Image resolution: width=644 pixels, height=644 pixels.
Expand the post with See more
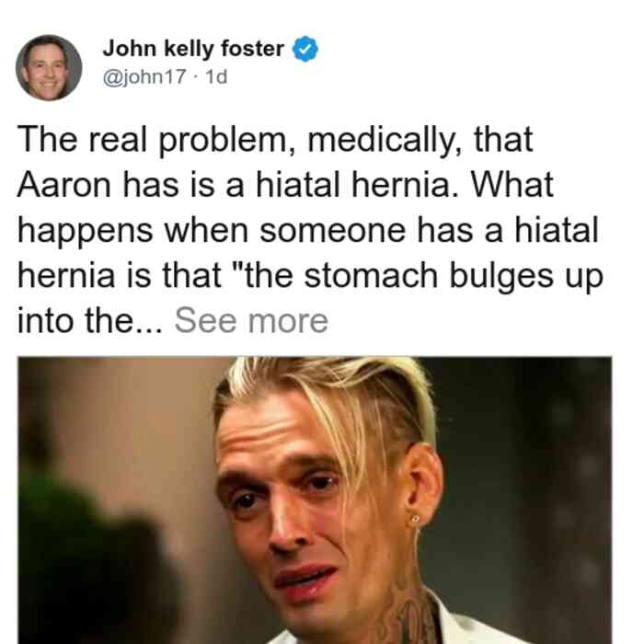[251, 321]
